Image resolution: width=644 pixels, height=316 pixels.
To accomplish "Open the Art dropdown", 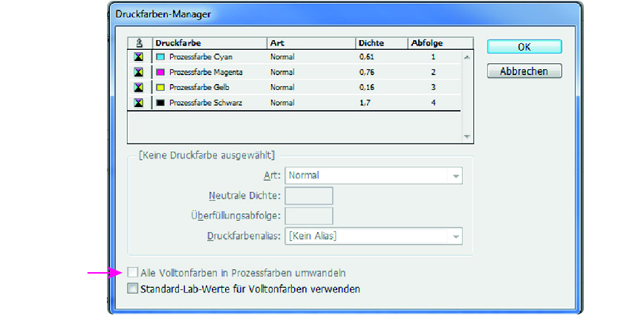I will click(x=374, y=176).
